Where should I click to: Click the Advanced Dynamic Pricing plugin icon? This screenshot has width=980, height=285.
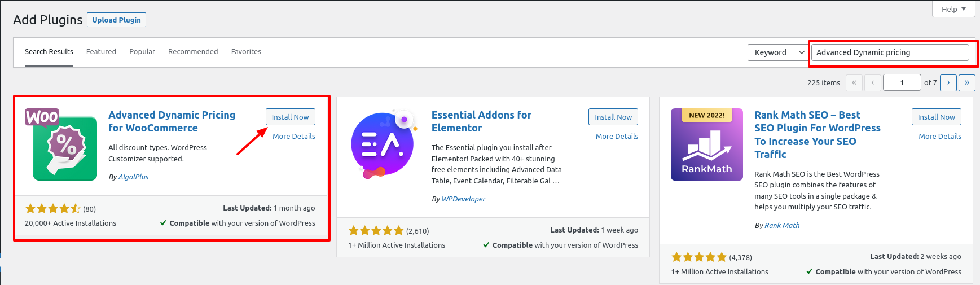[x=61, y=144]
